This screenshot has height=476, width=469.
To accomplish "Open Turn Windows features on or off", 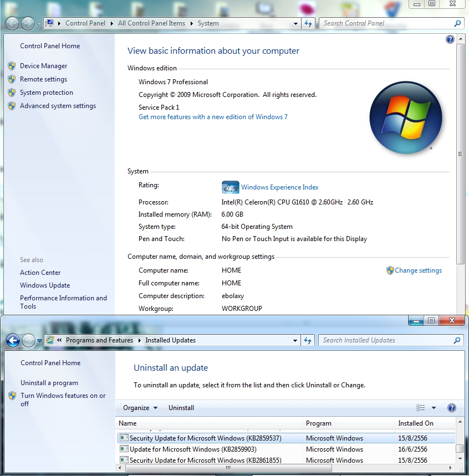I will click(63, 400).
